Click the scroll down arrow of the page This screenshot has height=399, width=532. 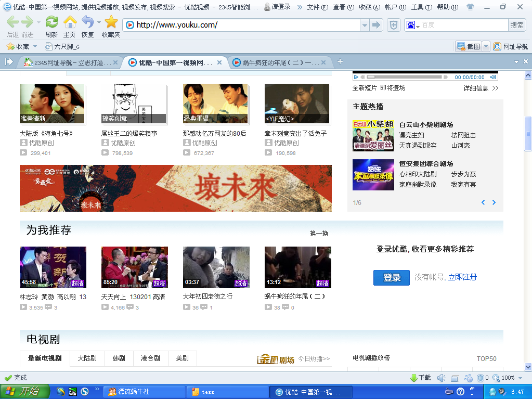coord(528,367)
